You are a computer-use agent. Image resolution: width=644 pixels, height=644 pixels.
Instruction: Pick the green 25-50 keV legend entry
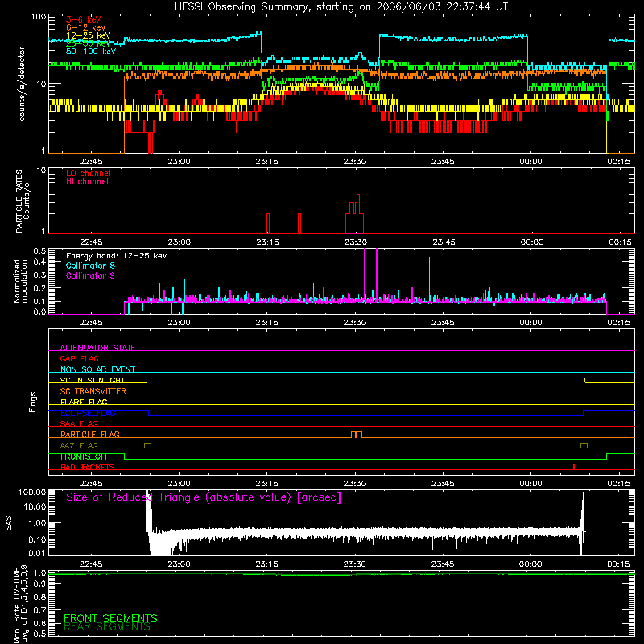[x=89, y=43]
